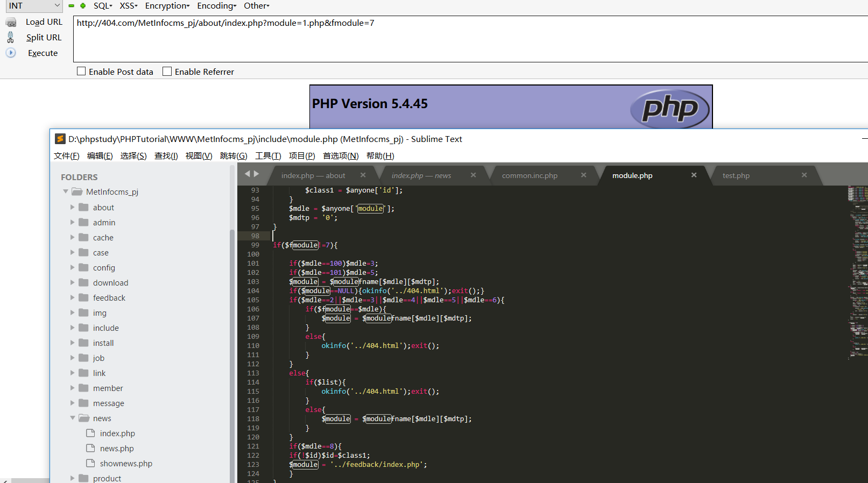Switch to the common.inc.php tab
The height and width of the screenshot is (483, 868).
click(530, 175)
